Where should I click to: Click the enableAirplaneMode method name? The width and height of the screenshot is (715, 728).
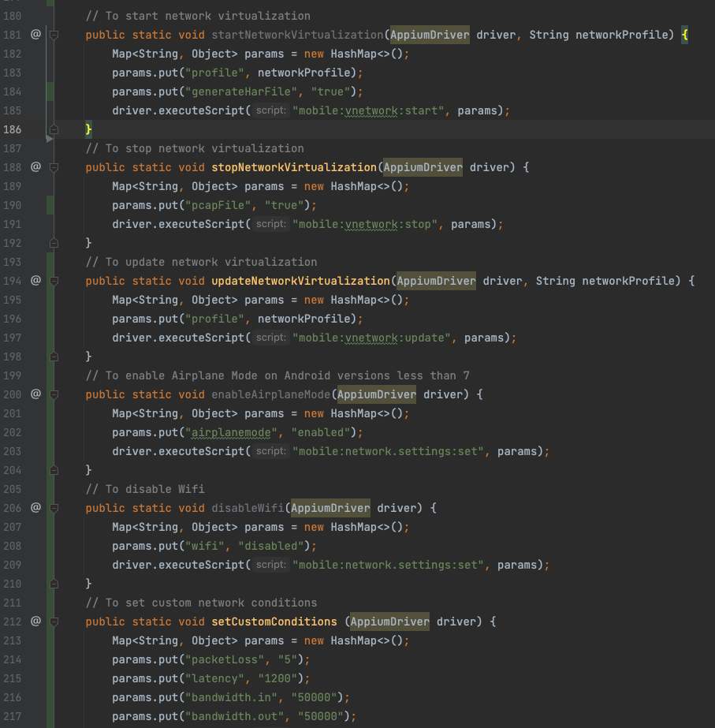point(271,394)
